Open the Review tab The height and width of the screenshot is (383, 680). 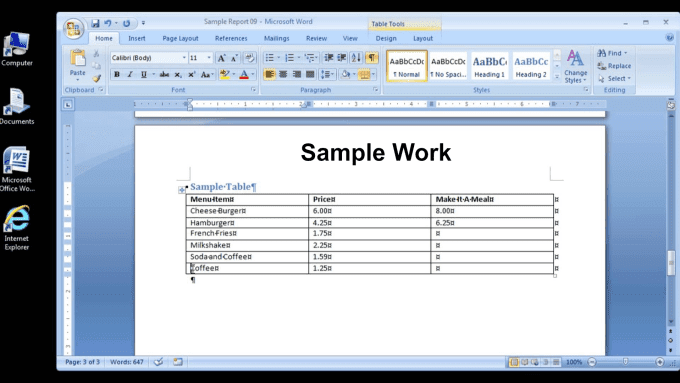point(316,38)
